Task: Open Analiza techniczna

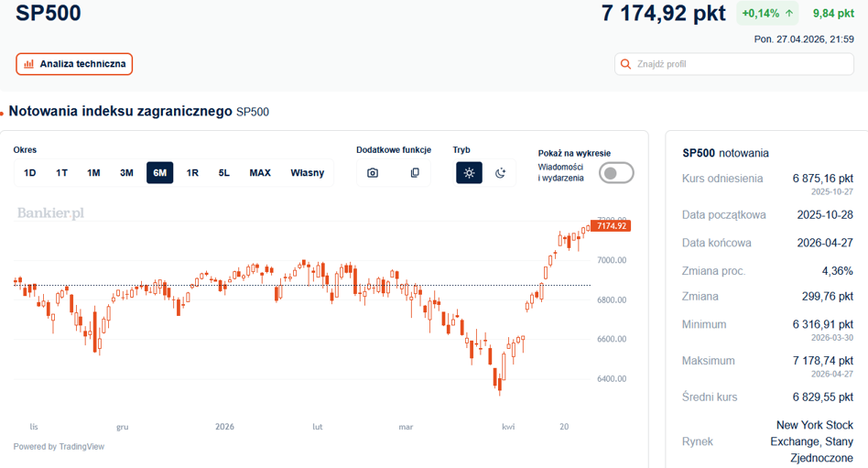Action: pyautogui.click(x=74, y=64)
